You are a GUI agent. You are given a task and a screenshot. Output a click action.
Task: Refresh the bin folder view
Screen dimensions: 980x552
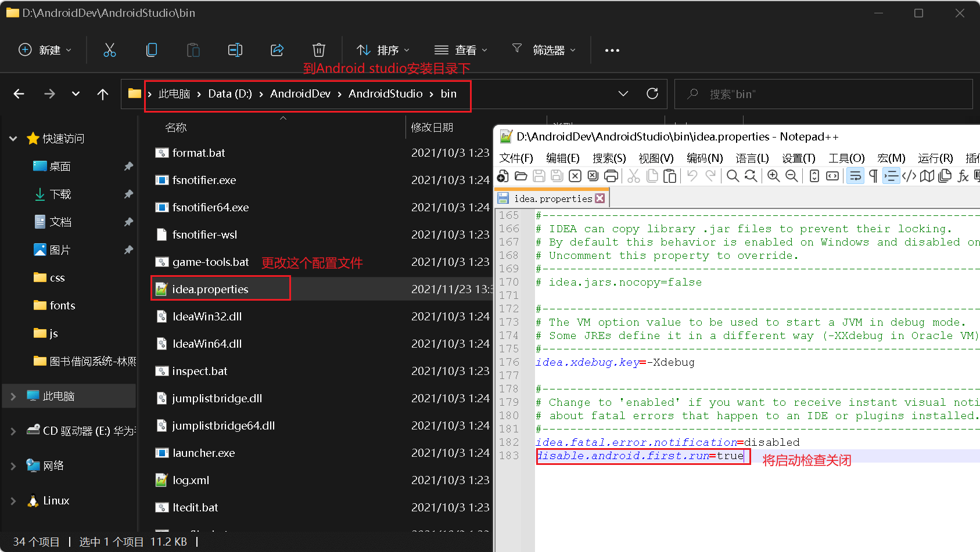(x=652, y=93)
